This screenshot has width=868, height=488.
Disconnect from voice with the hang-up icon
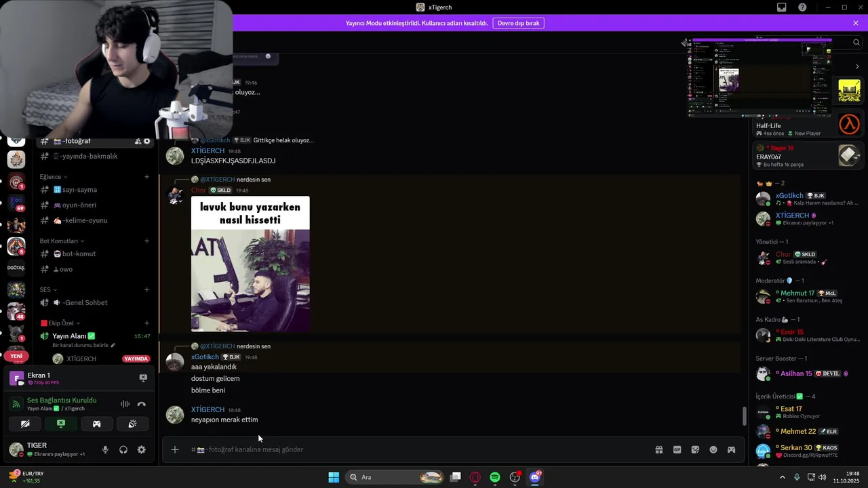141,404
